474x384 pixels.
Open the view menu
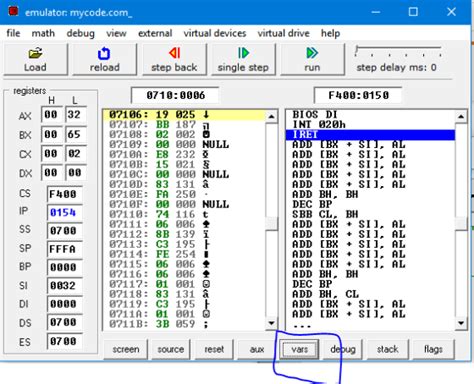[116, 33]
